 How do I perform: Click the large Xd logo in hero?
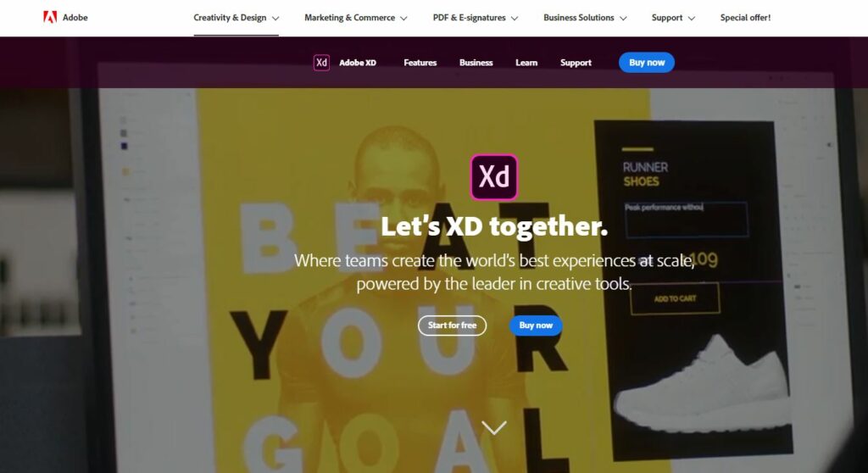[494, 176]
